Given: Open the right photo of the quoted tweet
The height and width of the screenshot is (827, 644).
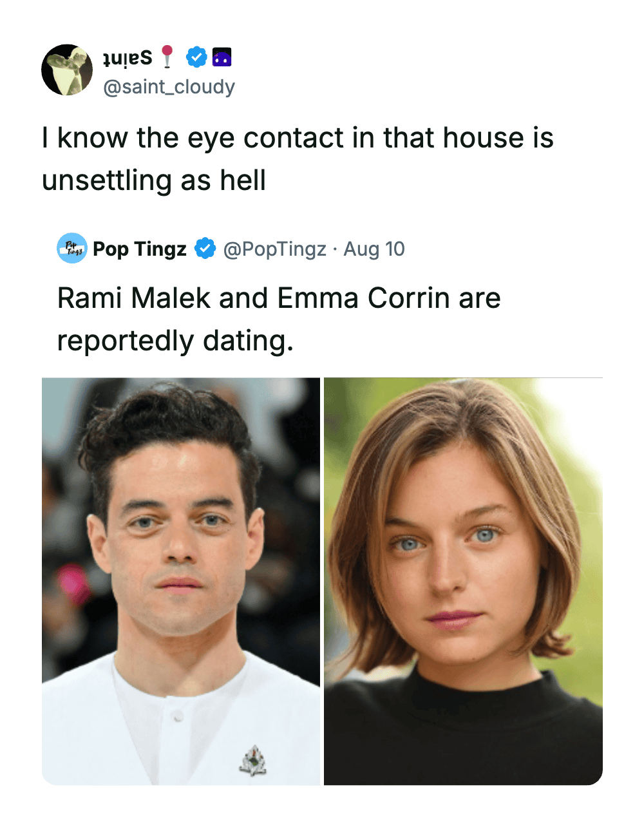Looking at the screenshot, I should pyautogui.click(x=463, y=581).
